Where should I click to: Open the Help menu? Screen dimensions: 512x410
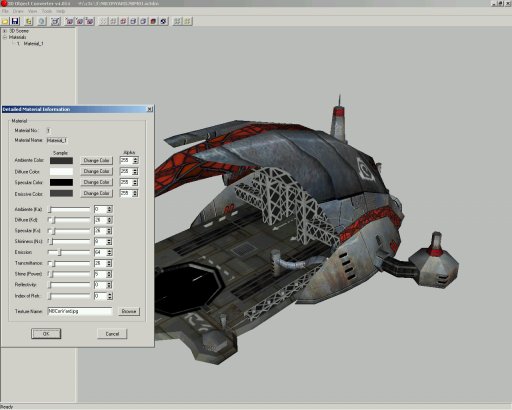tap(60, 11)
